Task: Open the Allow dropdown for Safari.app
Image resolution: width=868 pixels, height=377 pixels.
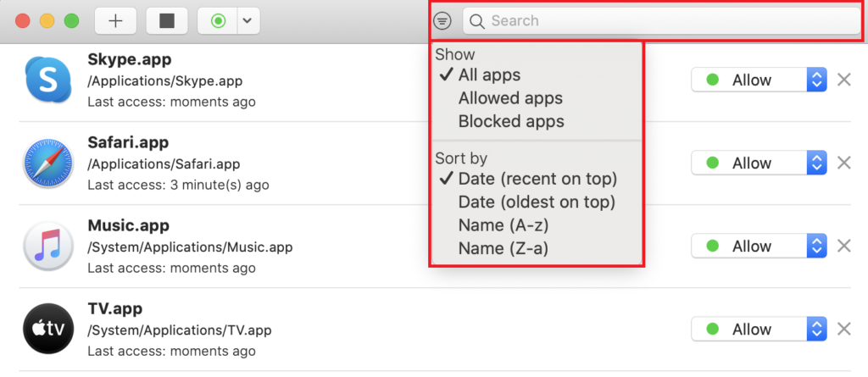Action: [758, 163]
